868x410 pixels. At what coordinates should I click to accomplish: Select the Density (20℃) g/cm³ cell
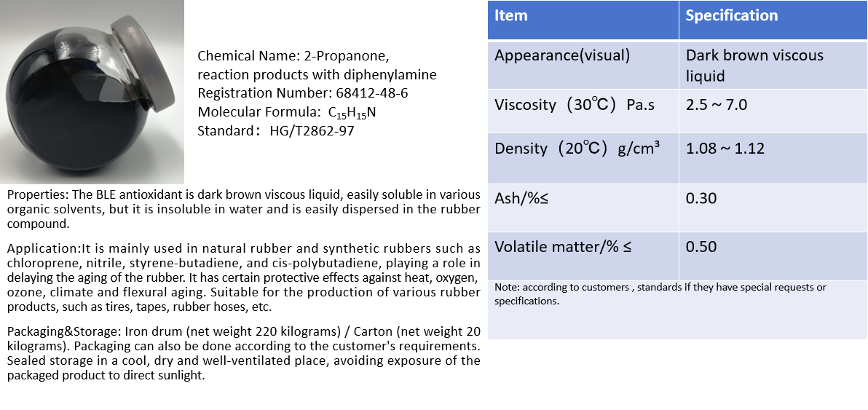tap(577, 149)
